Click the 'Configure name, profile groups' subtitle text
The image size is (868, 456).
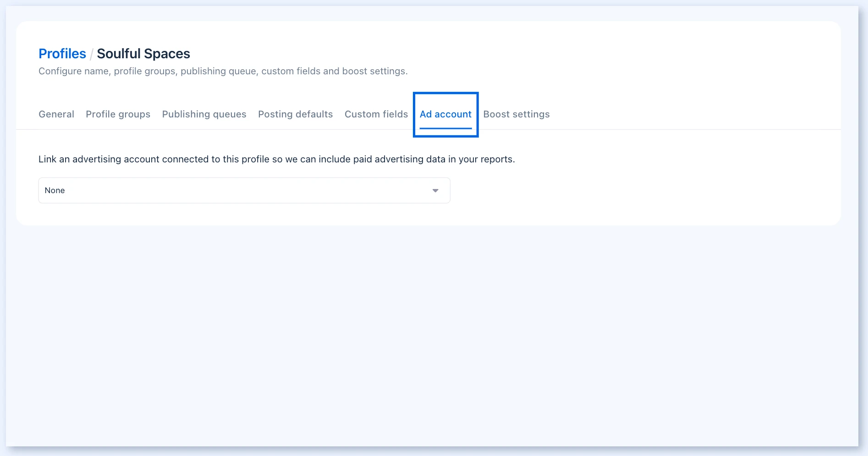tap(223, 71)
